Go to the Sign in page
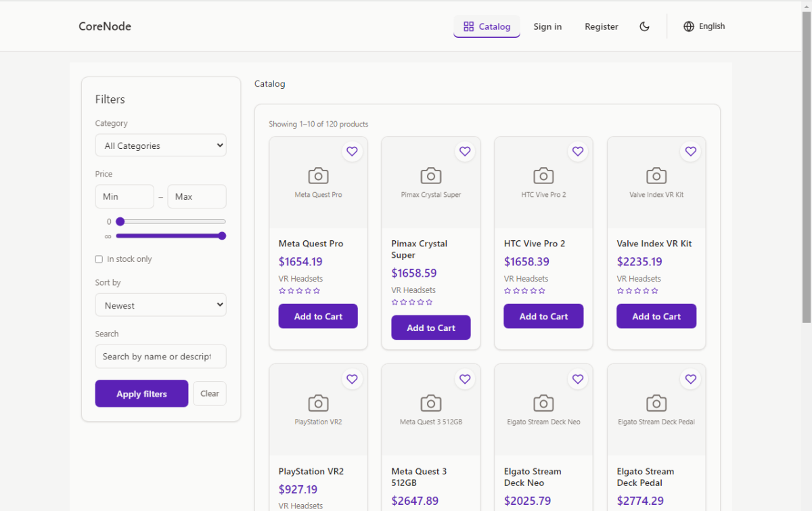Screen dimensions: 812x511 [547, 26]
